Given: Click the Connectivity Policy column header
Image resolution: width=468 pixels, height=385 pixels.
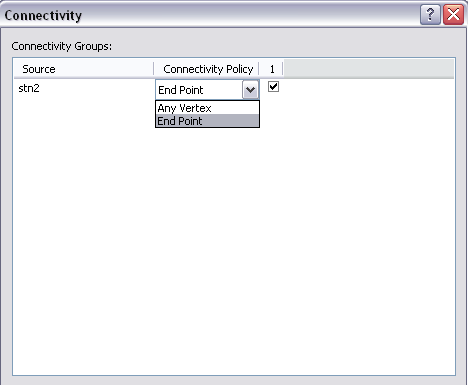Looking at the screenshot, I should (x=206, y=69).
